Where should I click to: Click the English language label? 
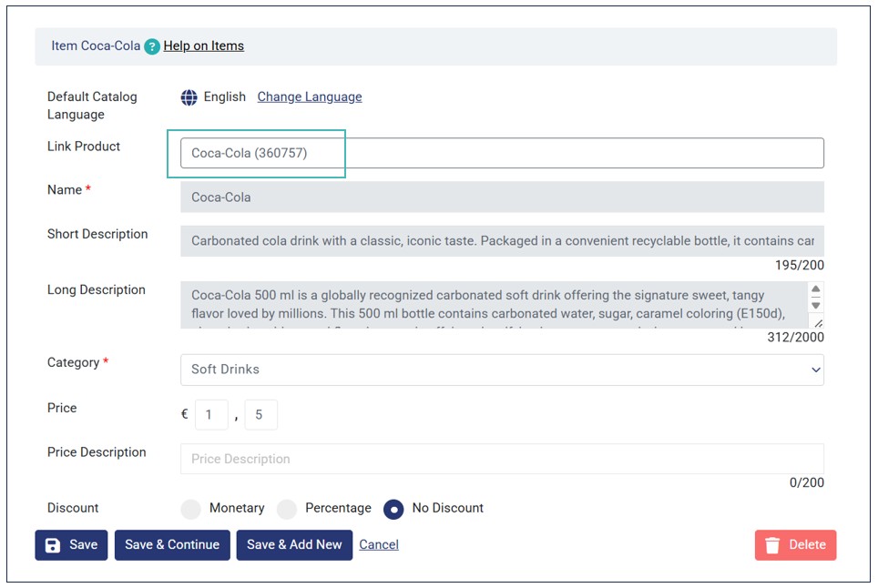225,96
